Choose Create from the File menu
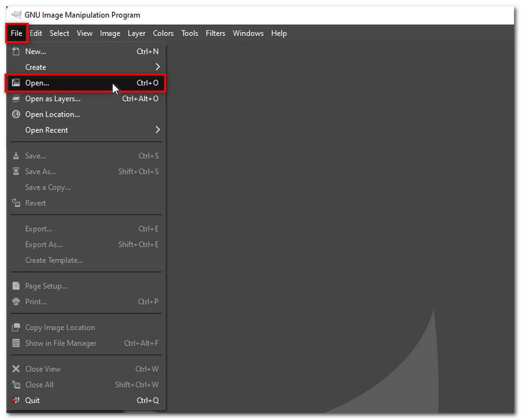 point(86,67)
